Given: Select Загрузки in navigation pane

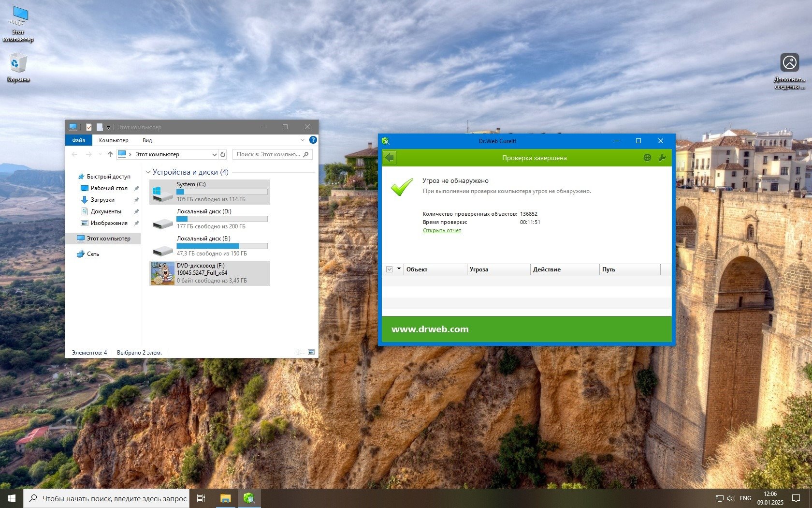Looking at the screenshot, I should click(102, 200).
